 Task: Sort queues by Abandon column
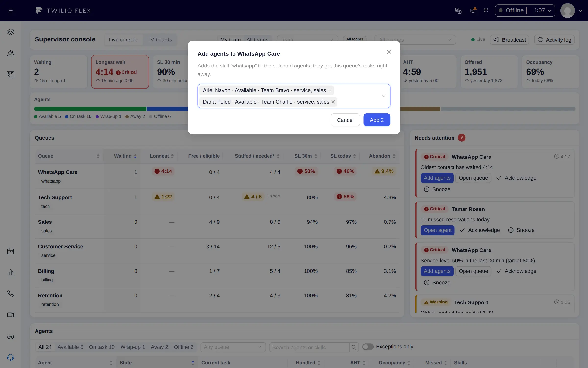[x=382, y=156]
